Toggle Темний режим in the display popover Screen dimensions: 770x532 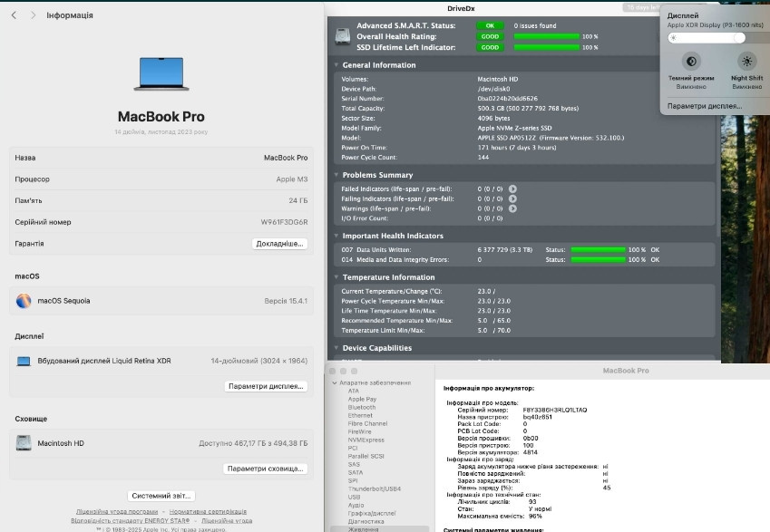click(x=692, y=61)
